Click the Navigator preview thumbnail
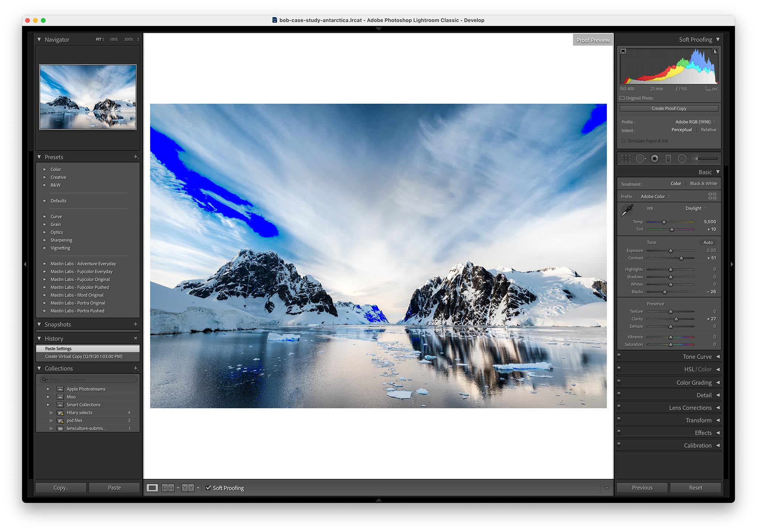The height and width of the screenshot is (532, 757). (x=88, y=97)
